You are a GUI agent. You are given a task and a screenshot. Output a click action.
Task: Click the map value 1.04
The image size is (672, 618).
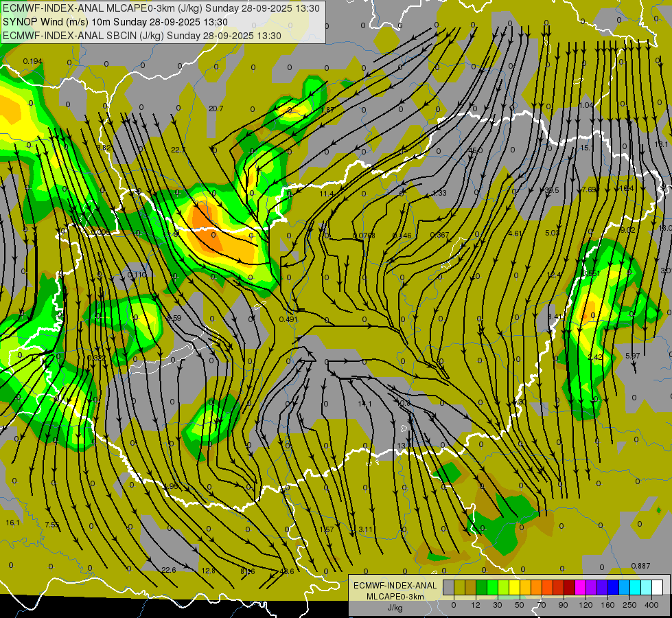(x=586, y=105)
